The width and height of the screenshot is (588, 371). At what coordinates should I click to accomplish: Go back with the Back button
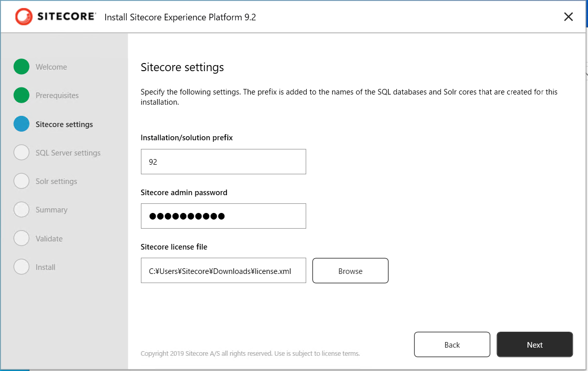pyautogui.click(x=452, y=345)
